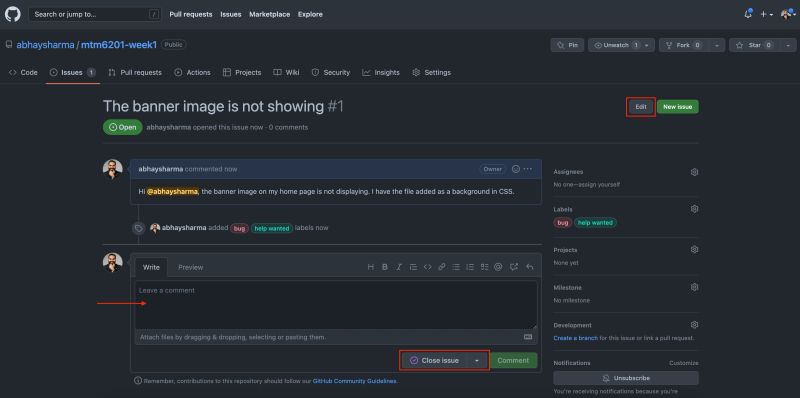
Task: Insert heading with H icon
Action: click(370, 267)
